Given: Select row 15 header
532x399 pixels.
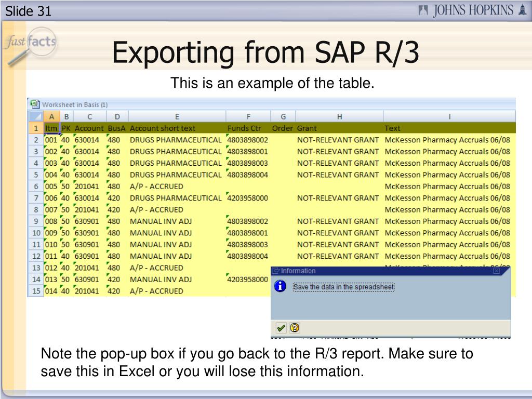Looking at the screenshot, I should point(36,291).
